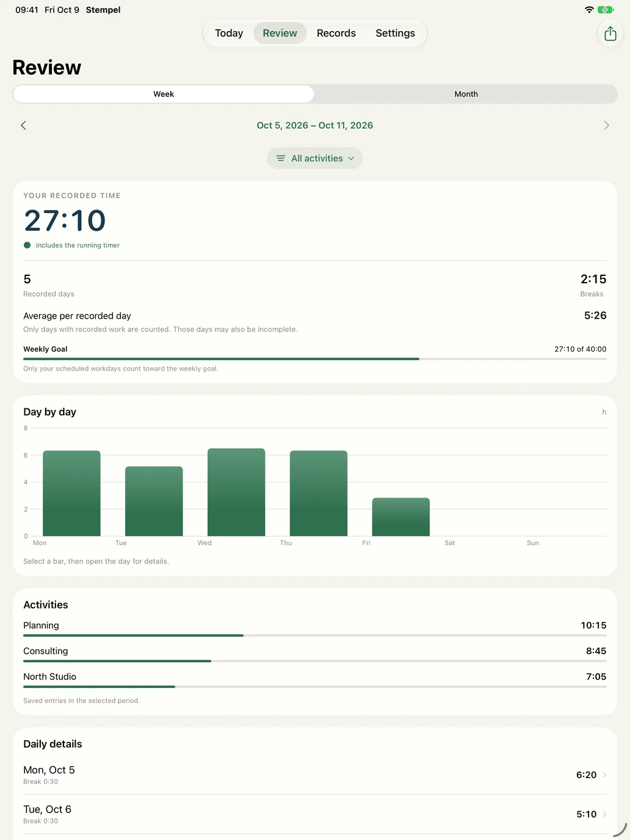Click the 27:10 recorded time total
The height and width of the screenshot is (840, 630).
click(x=65, y=220)
